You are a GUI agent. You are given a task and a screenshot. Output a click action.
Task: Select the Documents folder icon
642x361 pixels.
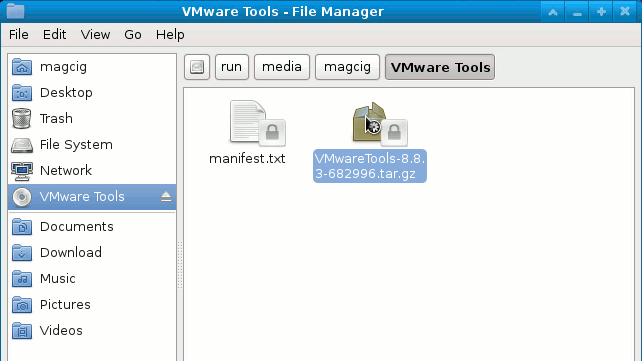click(22, 227)
